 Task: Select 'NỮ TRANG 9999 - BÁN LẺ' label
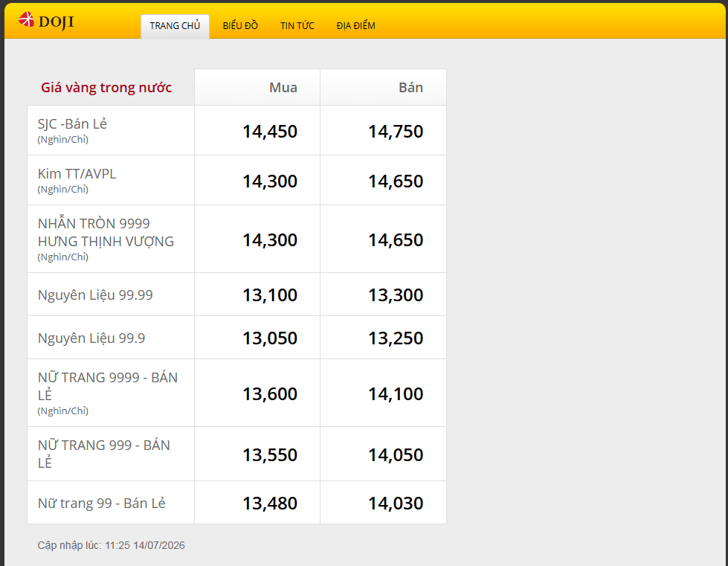108,386
